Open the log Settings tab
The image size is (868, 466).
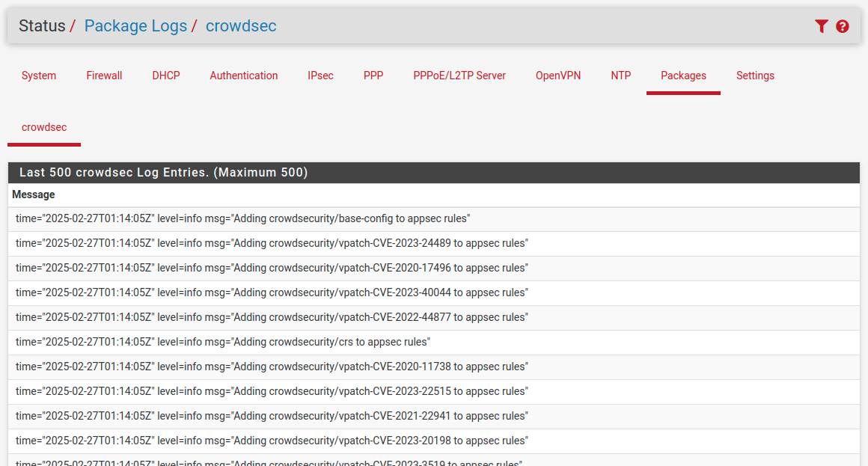point(755,76)
